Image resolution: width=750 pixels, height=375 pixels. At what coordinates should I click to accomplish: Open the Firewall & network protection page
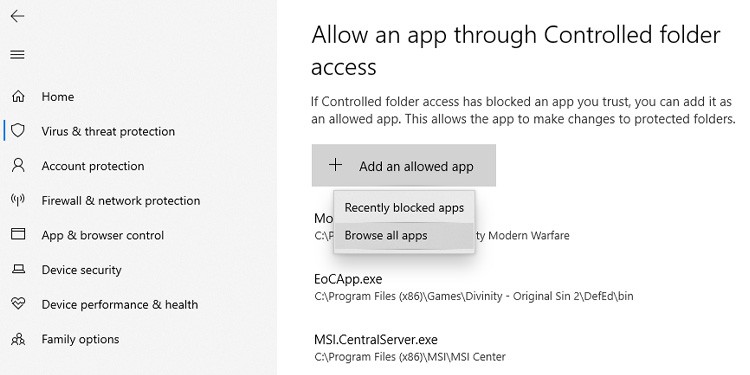point(121,200)
